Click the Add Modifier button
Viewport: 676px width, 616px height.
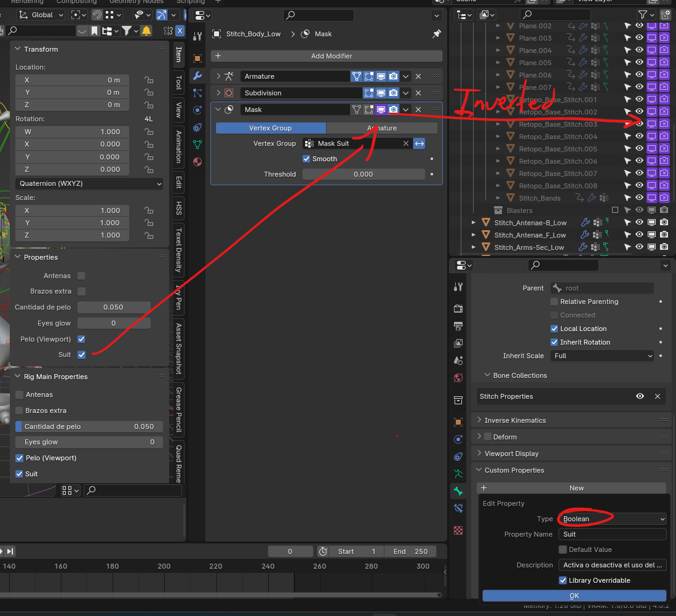pyautogui.click(x=327, y=56)
